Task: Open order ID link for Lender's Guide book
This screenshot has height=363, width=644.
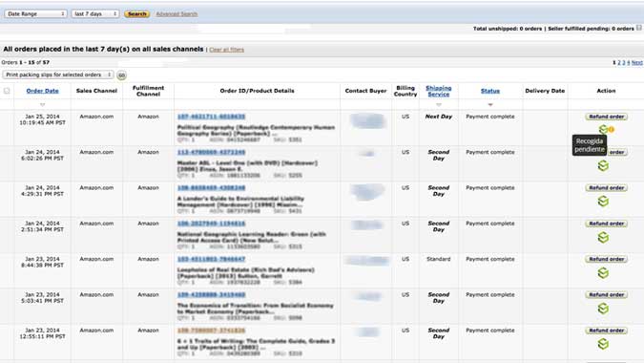Action: coord(211,188)
